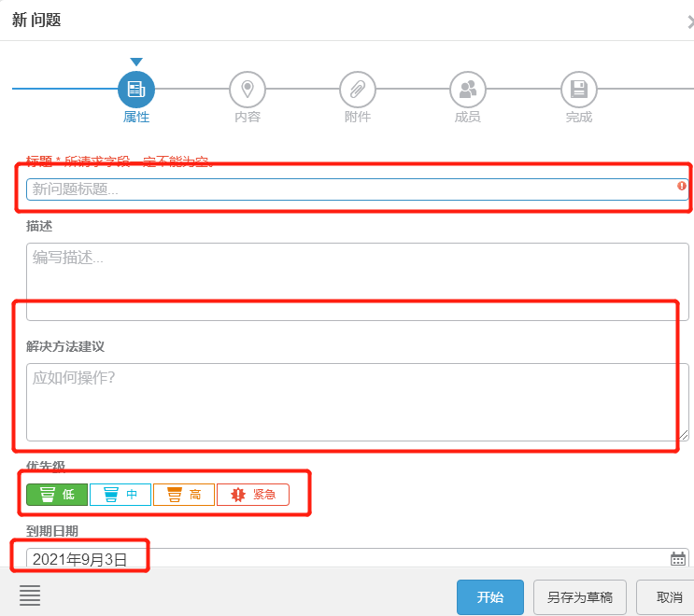The width and height of the screenshot is (694, 616).
Task: Set priority to 中
Action: [120, 495]
